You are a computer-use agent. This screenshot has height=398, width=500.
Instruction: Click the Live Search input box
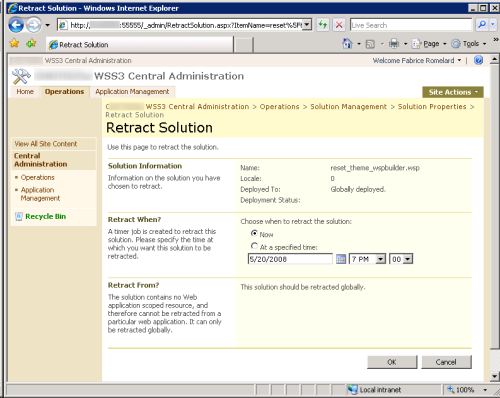(x=411, y=25)
